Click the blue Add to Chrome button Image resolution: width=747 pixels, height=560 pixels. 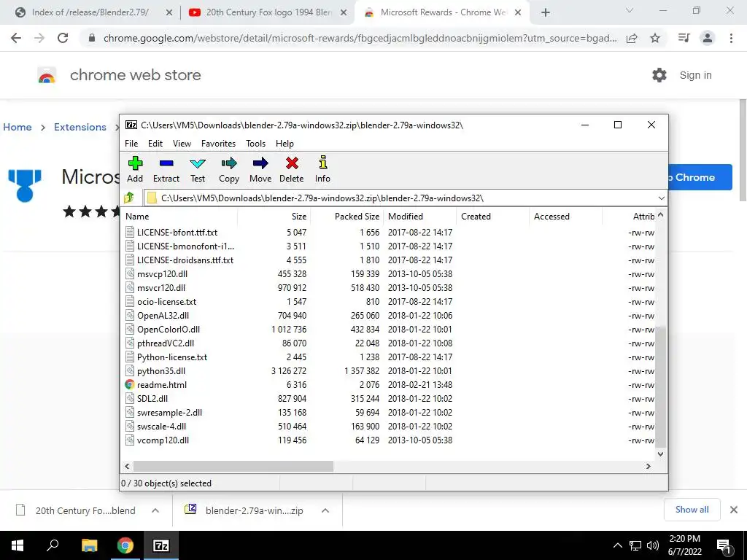coord(700,177)
